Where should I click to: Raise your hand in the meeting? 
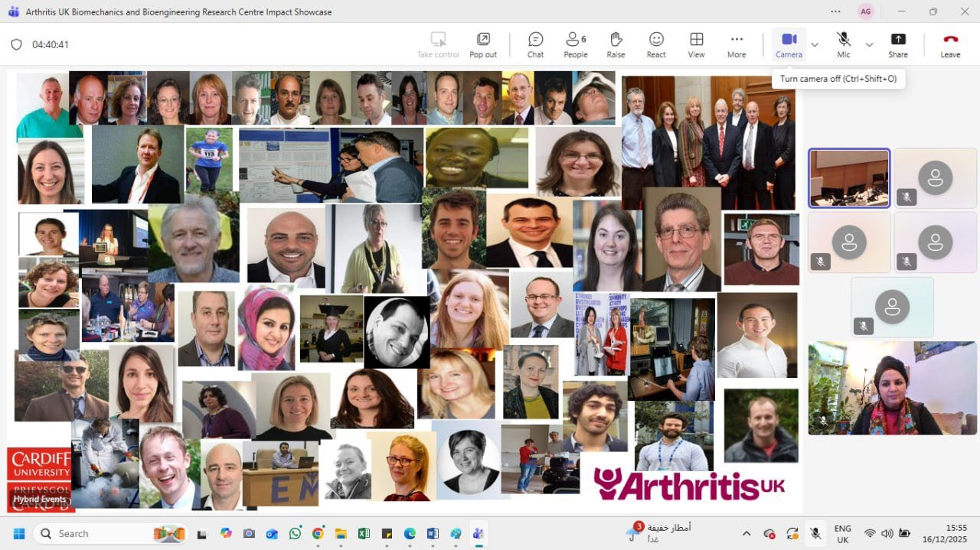[x=616, y=44]
